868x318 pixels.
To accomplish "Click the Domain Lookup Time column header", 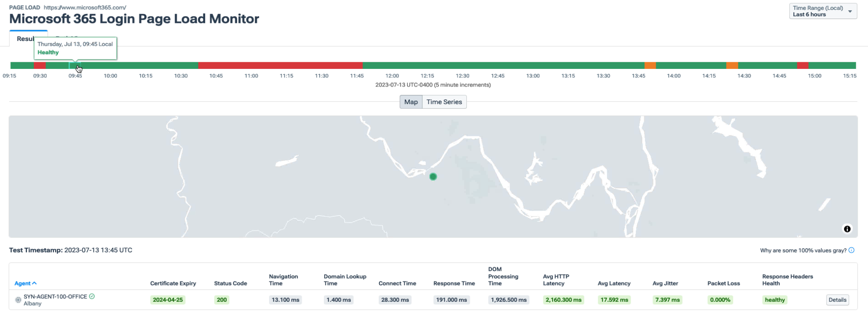I will coord(345,280).
